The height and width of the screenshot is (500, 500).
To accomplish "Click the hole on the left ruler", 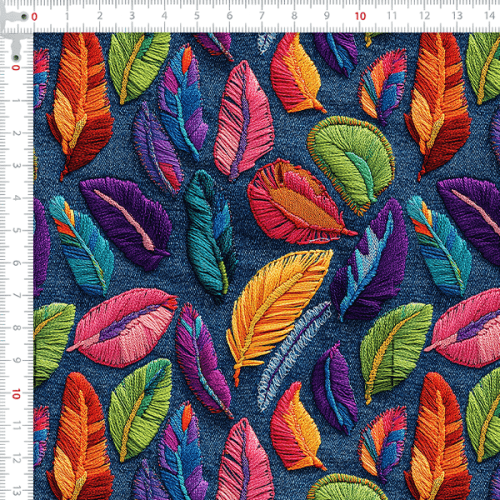I will click(15, 58).
